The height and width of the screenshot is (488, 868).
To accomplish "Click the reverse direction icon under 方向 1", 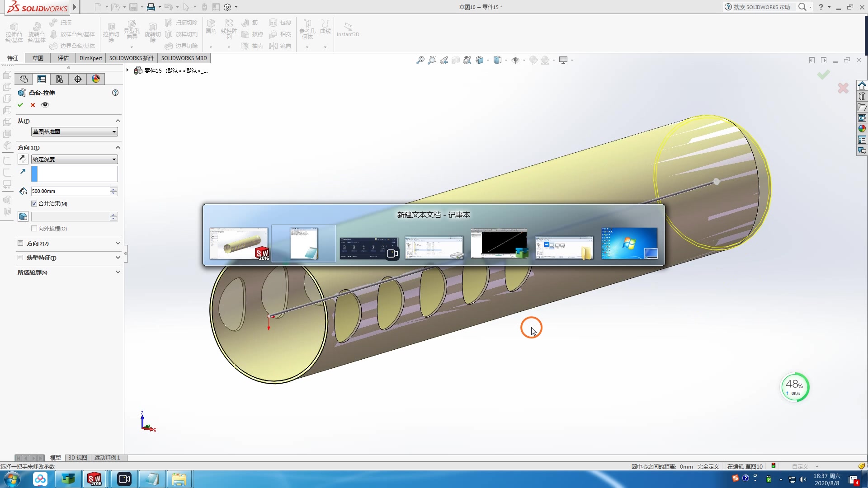I will (x=23, y=159).
